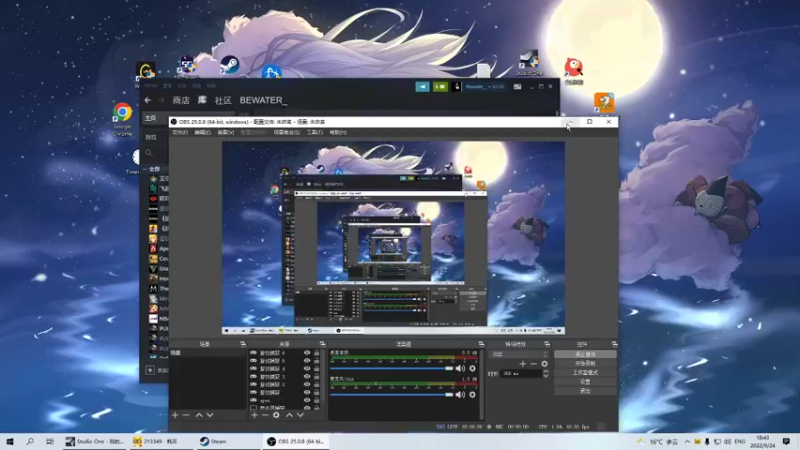Image resolution: width=800 pixels, height=450 pixels.
Task: Open OBS 场景集合(S) menu
Action: tap(287, 133)
